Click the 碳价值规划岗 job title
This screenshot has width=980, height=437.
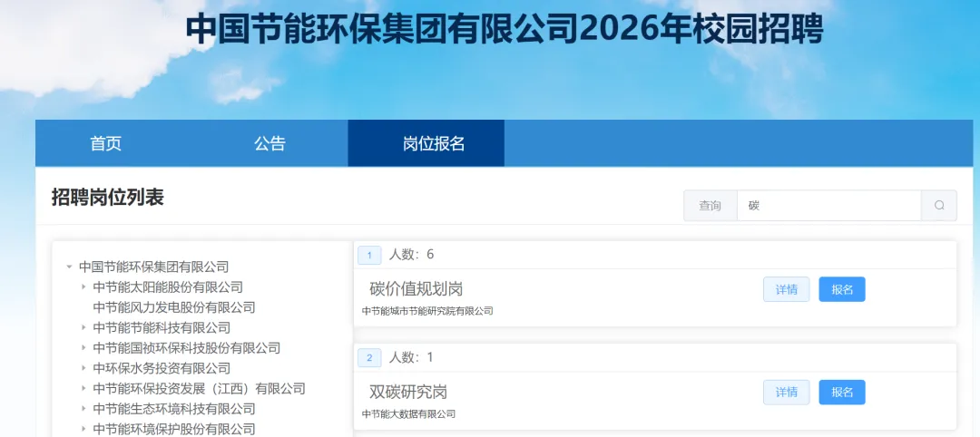(416, 289)
